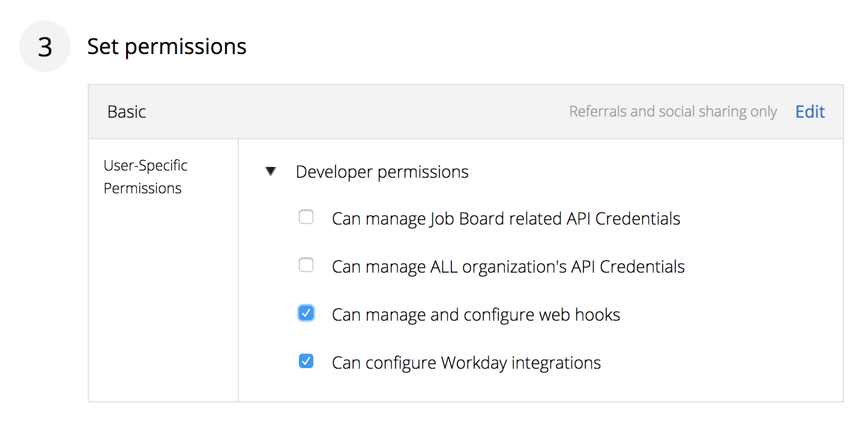The image size is (868, 436).
Task: Check ALL organization's API Credentials box
Action: (x=306, y=265)
